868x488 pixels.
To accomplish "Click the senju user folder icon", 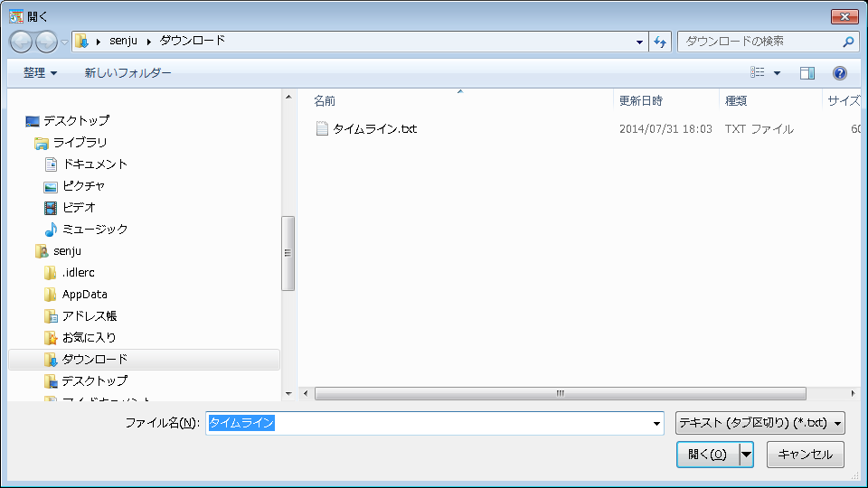I will point(42,251).
